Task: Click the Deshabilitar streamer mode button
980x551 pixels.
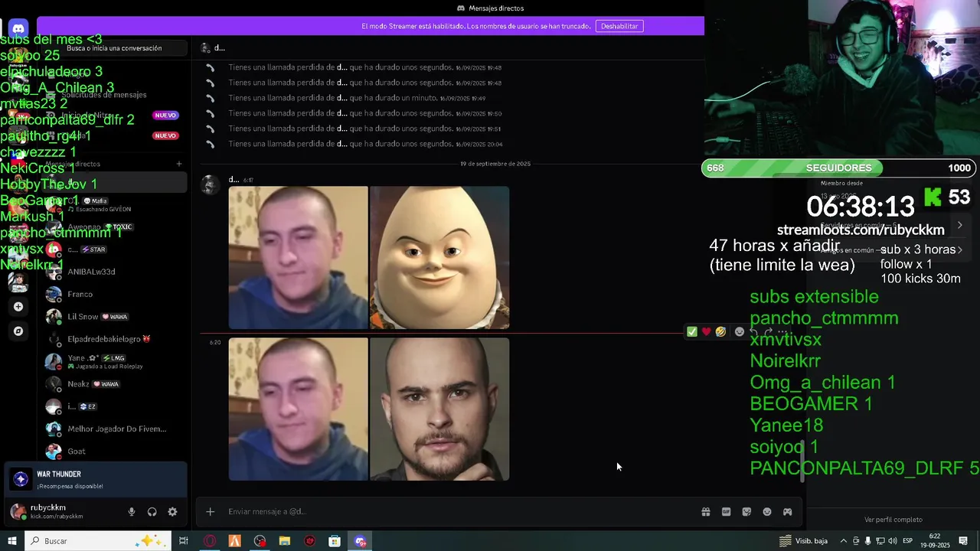Action: coord(619,26)
